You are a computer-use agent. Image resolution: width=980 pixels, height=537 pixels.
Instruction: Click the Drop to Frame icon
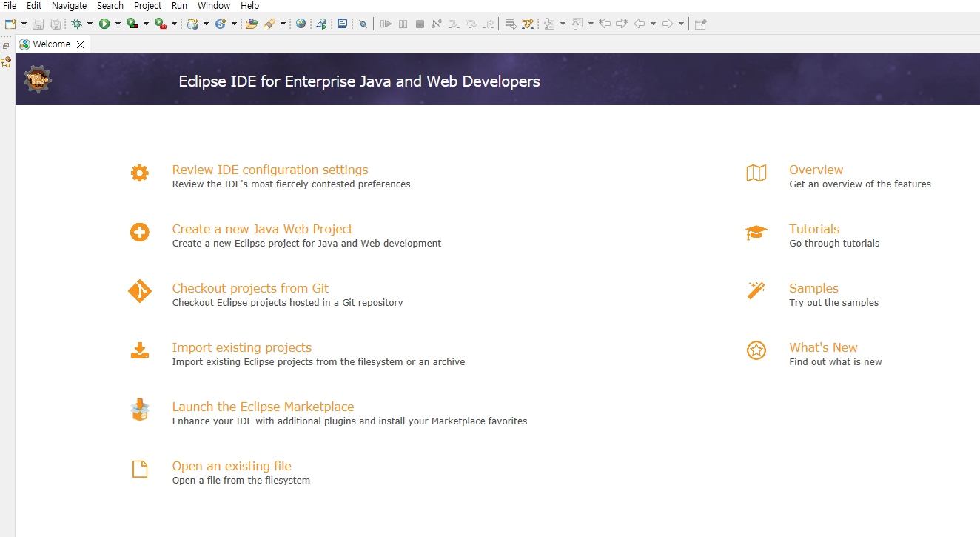coord(511,24)
